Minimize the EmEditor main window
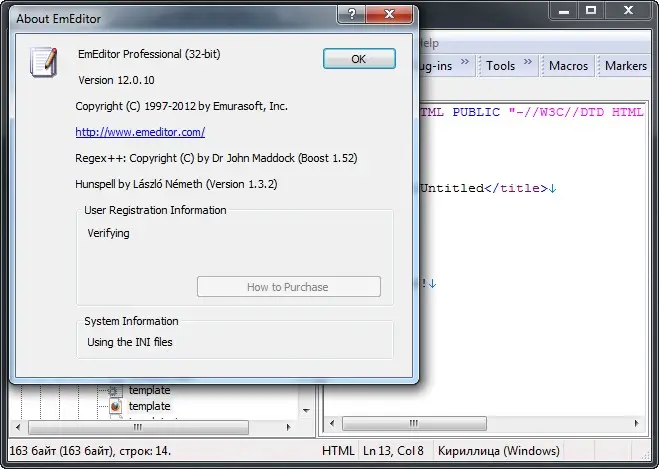This screenshot has height=469, width=659. point(564,11)
